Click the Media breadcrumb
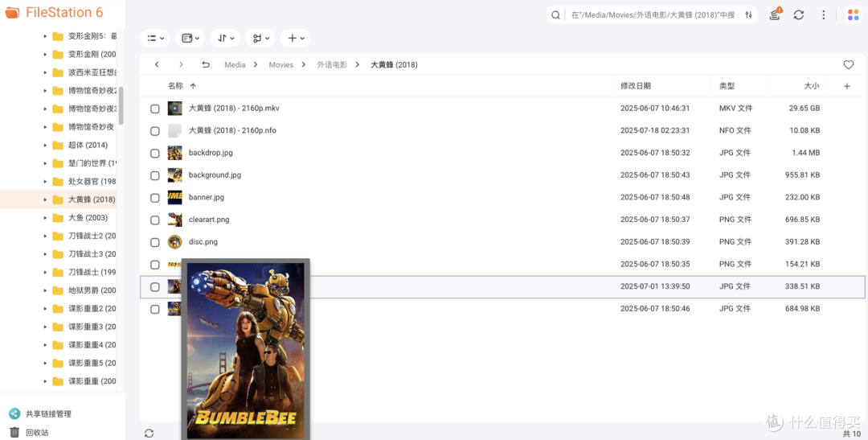868x440 pixels. point(235,65)
